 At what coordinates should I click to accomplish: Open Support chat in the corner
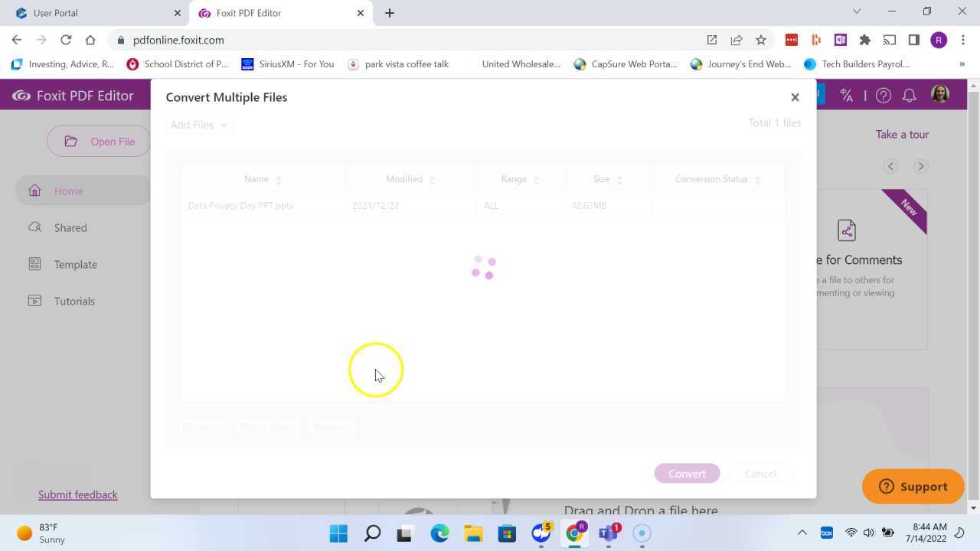click(913, 486)
